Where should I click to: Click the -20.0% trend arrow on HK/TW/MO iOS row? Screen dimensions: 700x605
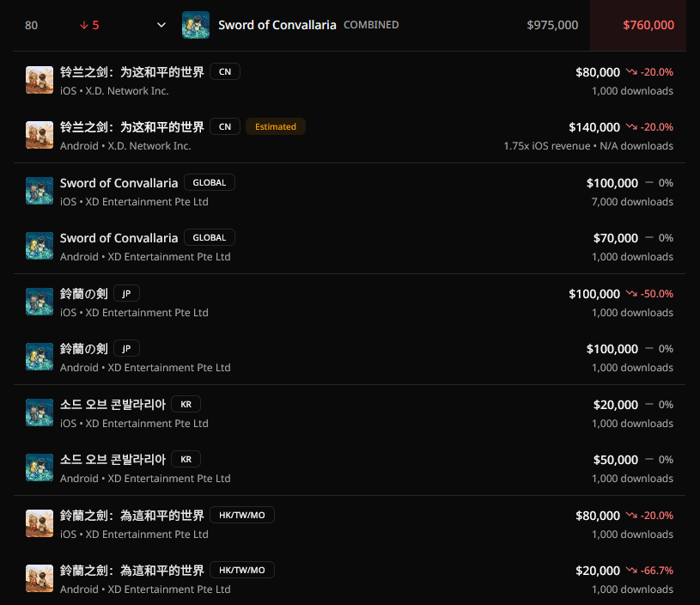(631, 515)
